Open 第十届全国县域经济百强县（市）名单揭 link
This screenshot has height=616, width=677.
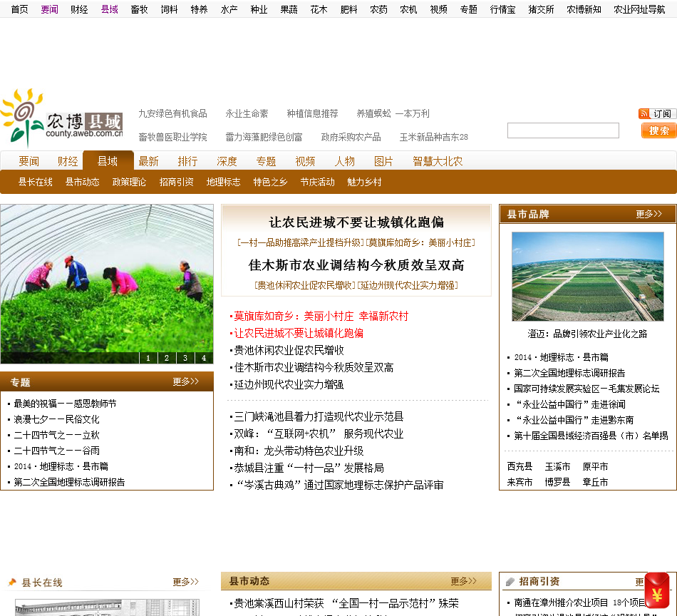pyautogui.click(x=591, y=436)
